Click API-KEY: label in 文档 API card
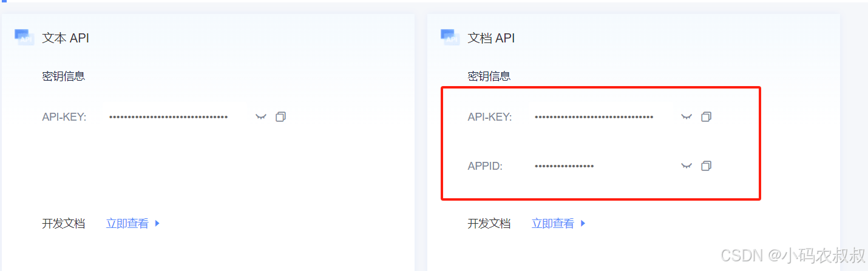 (x=490, y=117)
